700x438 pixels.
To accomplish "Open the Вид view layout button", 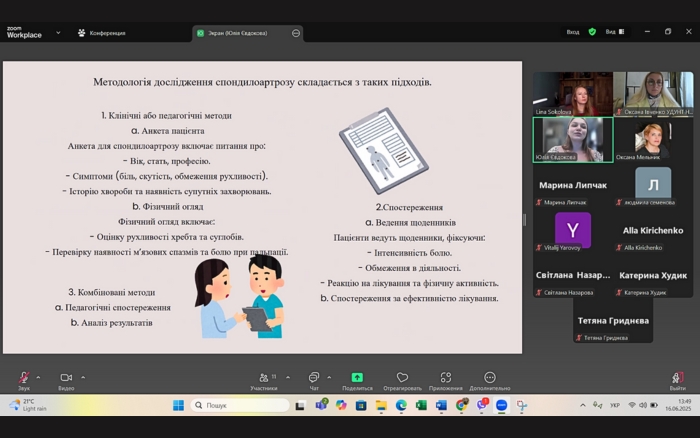I will click(x=613, y=32).
